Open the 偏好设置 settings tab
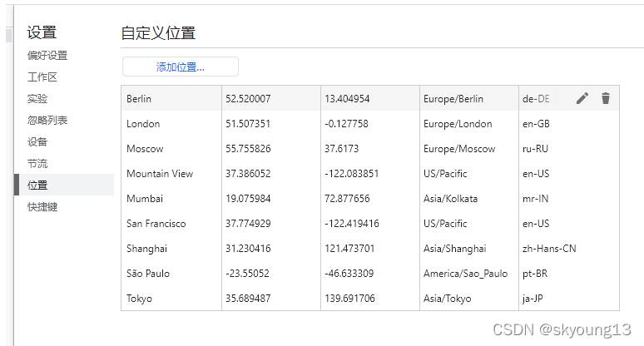Image resolution: width=644 pixels, height=346 pixels. [47, 56]
